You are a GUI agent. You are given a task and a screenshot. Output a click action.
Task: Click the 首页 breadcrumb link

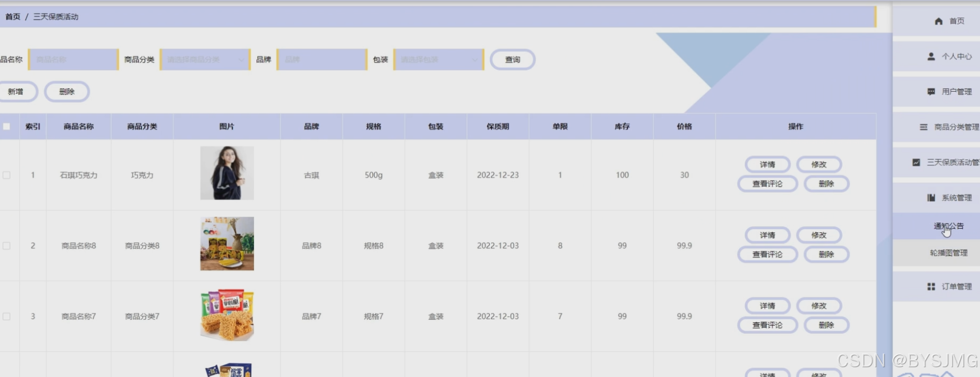[13, 17]
